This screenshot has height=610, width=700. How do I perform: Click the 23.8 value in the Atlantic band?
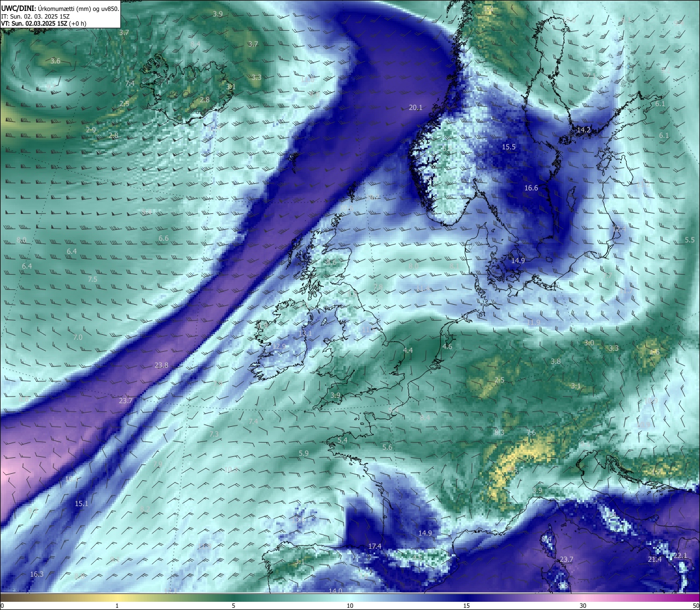point(161,365)
